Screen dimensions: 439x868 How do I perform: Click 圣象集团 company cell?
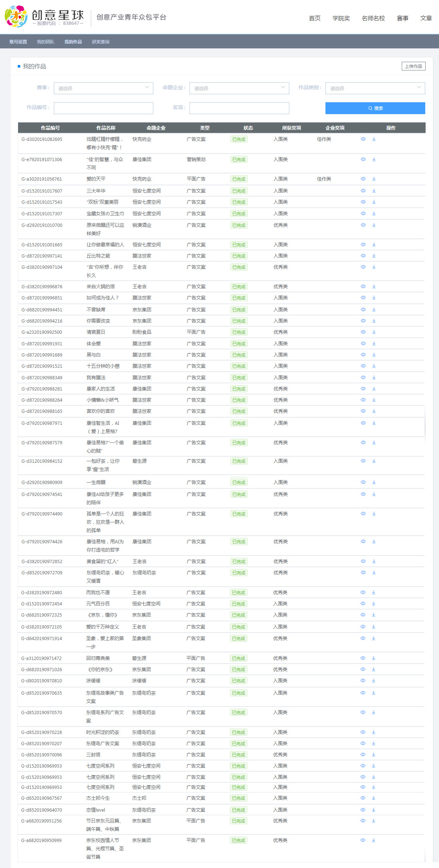click(141, 638)
